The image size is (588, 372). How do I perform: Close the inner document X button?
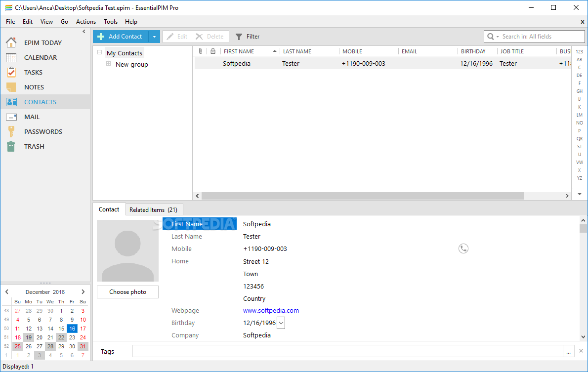(x=583, y=22)
